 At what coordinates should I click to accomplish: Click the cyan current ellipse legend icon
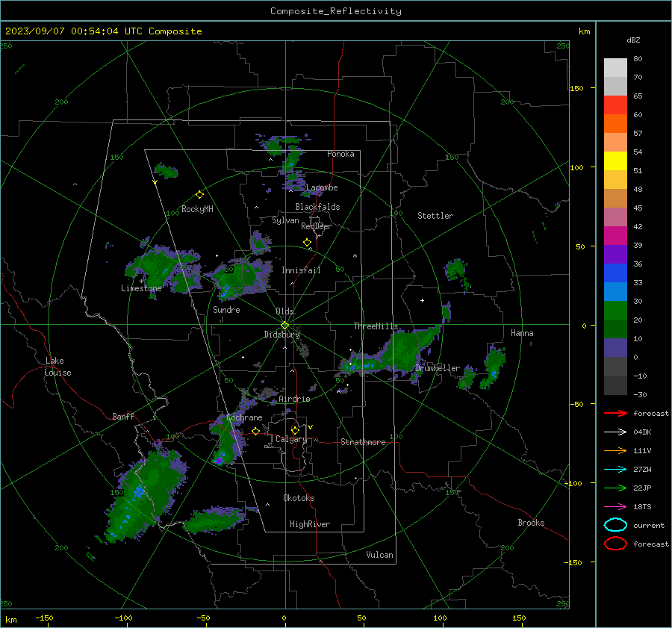[615, 525]
